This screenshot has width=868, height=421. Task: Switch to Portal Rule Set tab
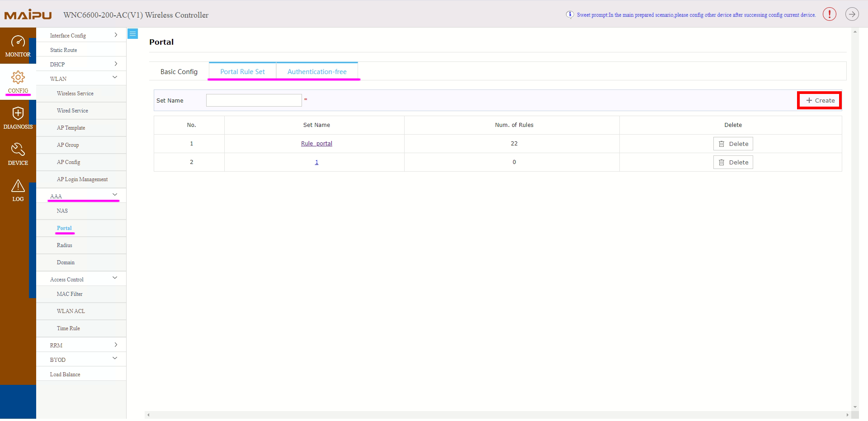tap(243, 71)
